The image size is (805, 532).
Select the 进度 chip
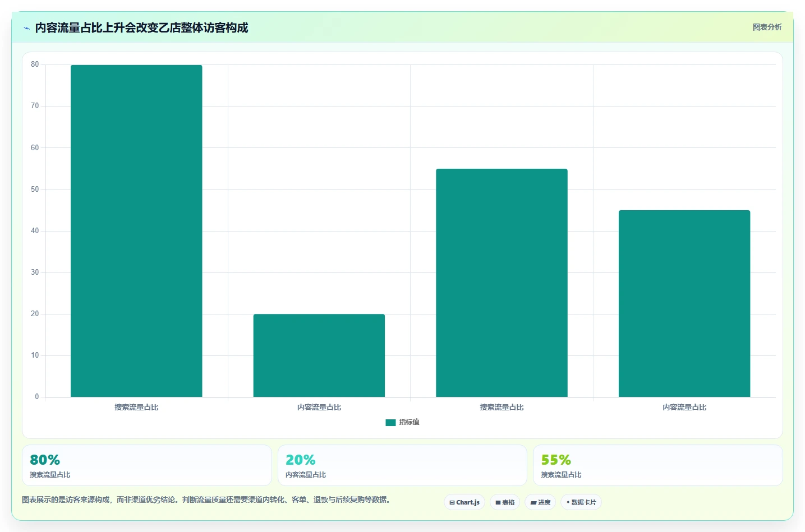click(x=540, y=502)
